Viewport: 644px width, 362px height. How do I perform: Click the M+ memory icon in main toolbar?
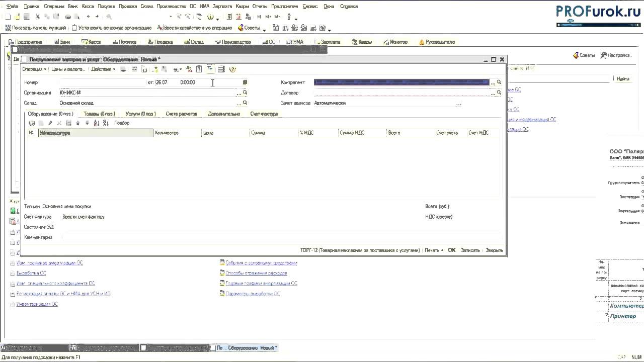click(268, 17)
